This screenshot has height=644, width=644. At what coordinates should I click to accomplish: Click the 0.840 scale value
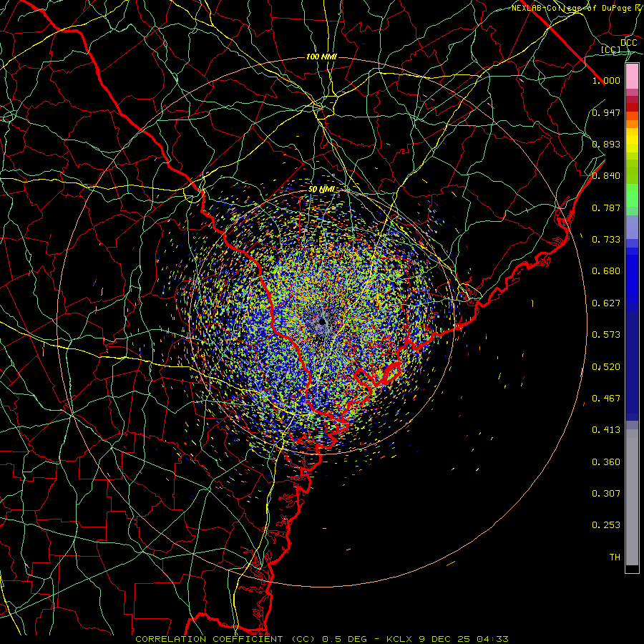tap(606, 176)
